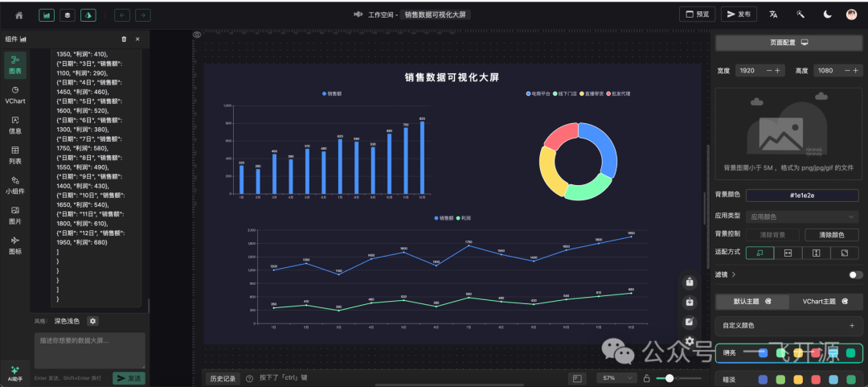The width and height of the screenshot is (868, 387).
Task: Select the 信息 category
Action: (15, 126)
